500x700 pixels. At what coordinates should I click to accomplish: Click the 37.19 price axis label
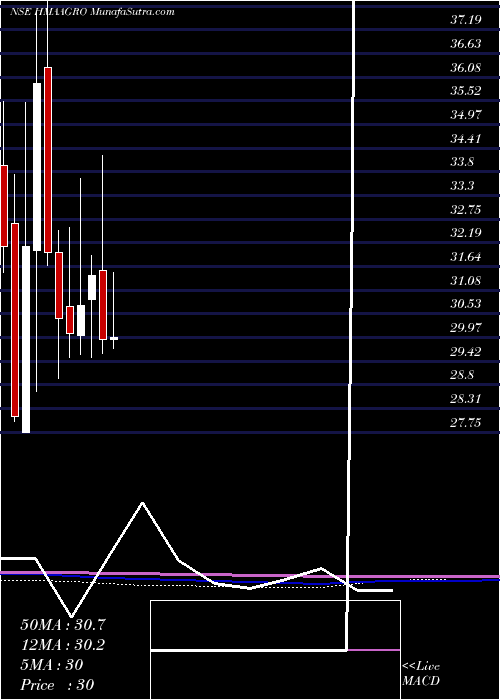pyautogui.click(x=466, y=20)
